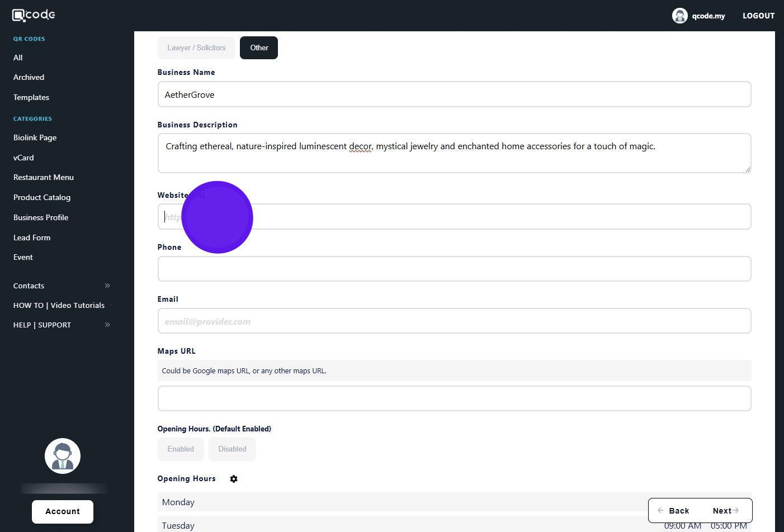Click the Monday opening hours row

pos(454,502)
